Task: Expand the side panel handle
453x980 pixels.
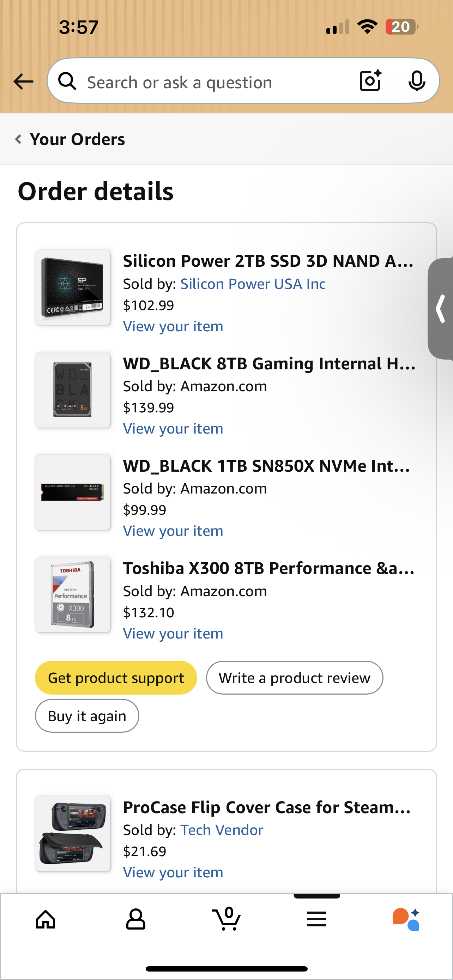Action: (441, 309)
